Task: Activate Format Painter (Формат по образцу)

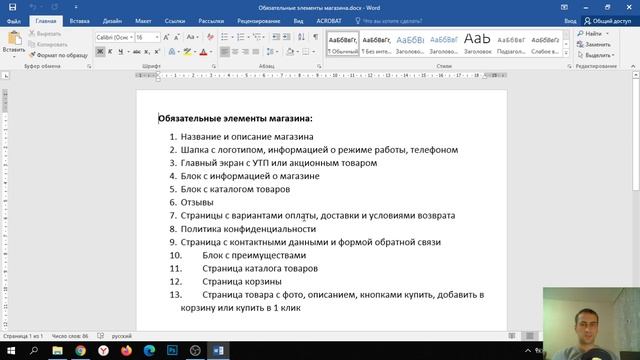Action: pos(58,55)
